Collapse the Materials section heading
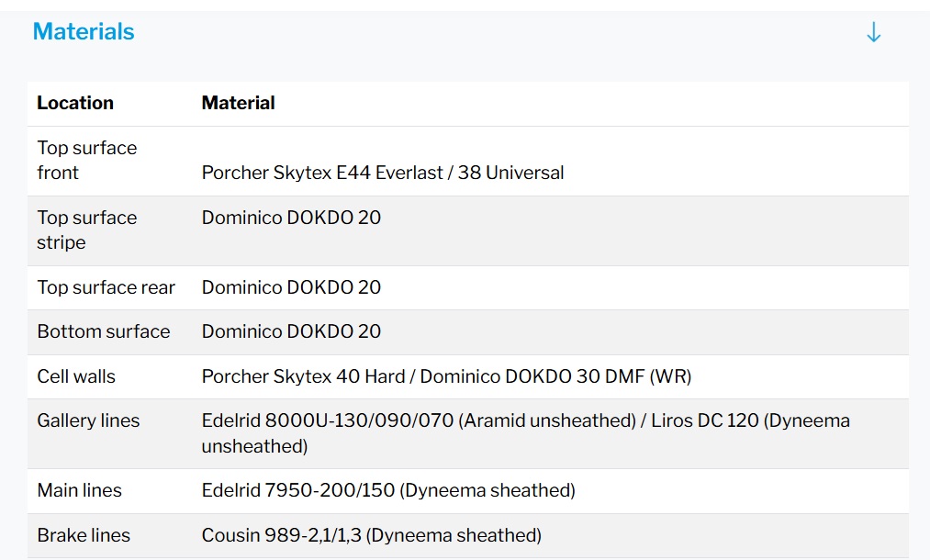This screenshot has width=930, height=560. coord(84,32)
